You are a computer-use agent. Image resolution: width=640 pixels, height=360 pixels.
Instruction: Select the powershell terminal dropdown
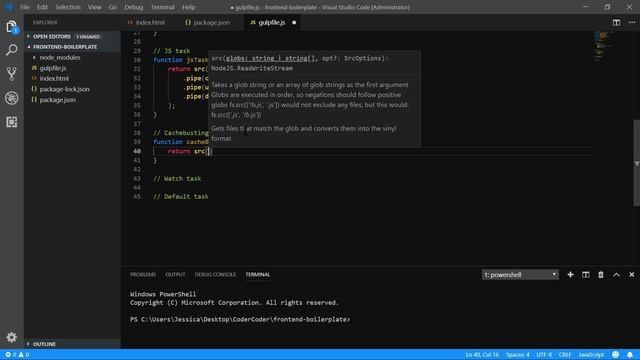pos(520,275)
